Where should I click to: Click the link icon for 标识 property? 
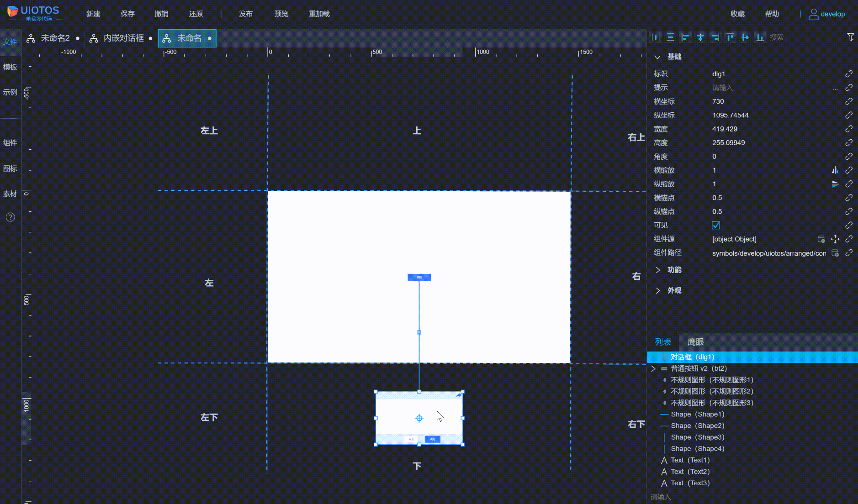click(849, 74)
